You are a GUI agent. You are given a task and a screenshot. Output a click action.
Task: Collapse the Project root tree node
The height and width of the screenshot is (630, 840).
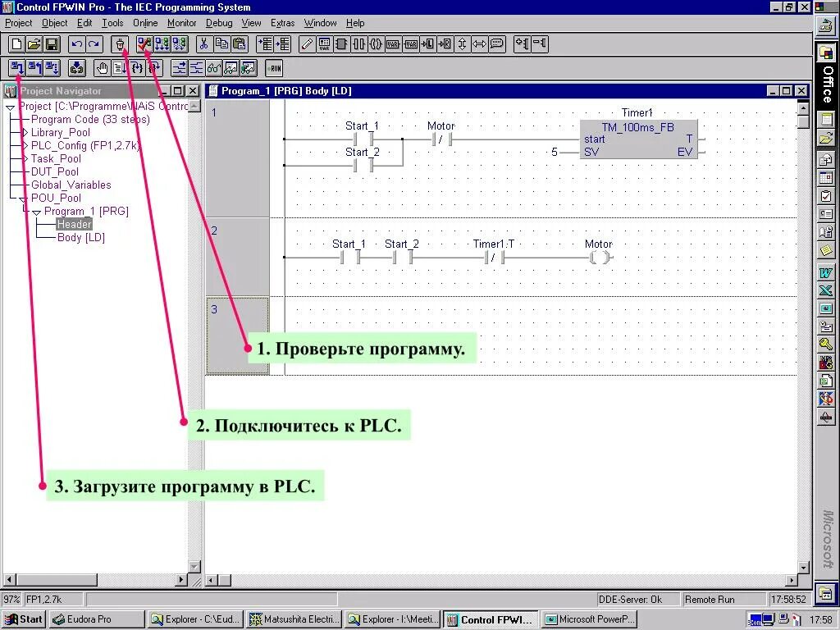10,107
